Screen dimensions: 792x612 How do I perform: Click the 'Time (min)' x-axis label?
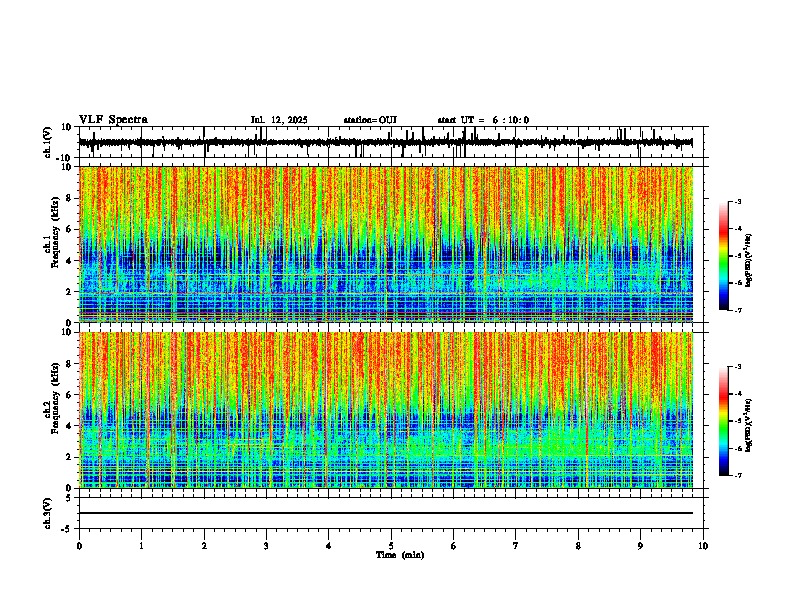tap(400, 555)
